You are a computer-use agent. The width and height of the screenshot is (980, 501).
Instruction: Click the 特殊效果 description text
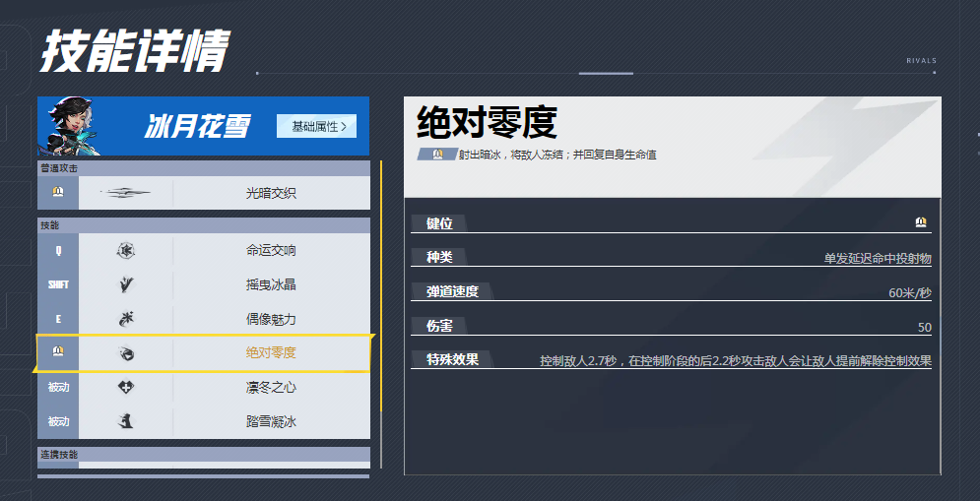(735, 361)
